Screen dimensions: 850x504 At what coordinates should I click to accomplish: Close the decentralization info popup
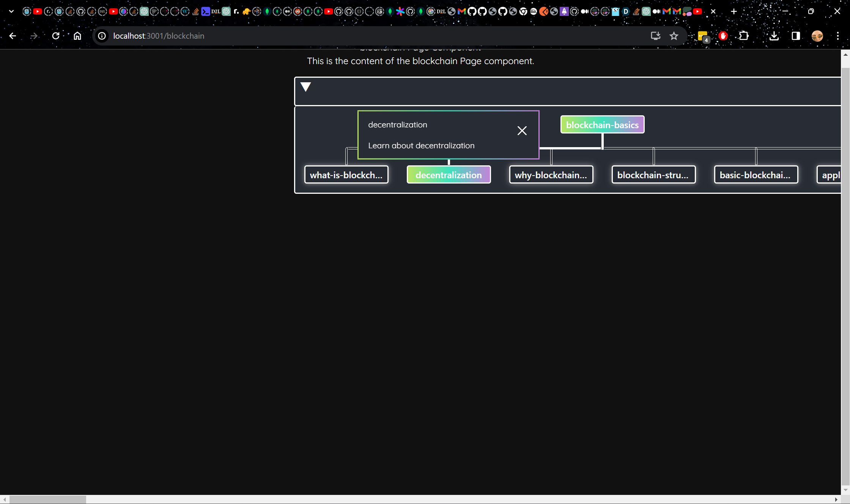coord(522,131)
